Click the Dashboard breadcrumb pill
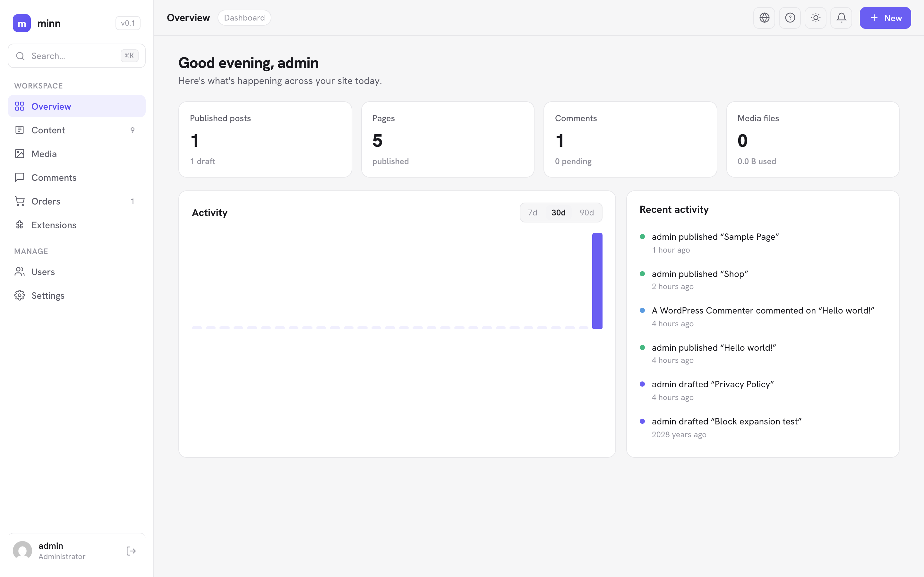Image resolution: width=924 pixels, height=577 pixels. [x=244, y=18]
